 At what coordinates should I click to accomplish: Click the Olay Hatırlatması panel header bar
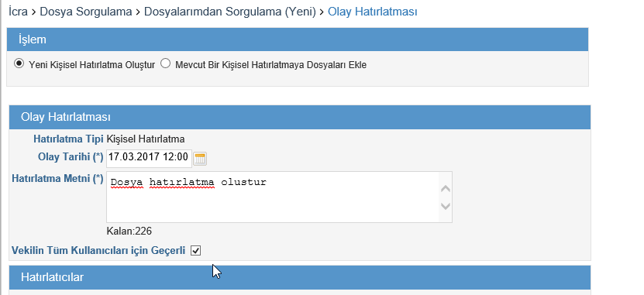[x=300, y=117]
